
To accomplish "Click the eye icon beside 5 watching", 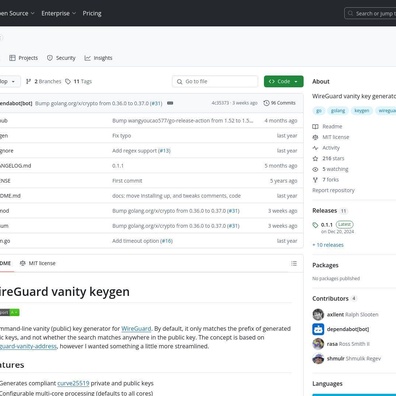I will [x=315, y=169].
